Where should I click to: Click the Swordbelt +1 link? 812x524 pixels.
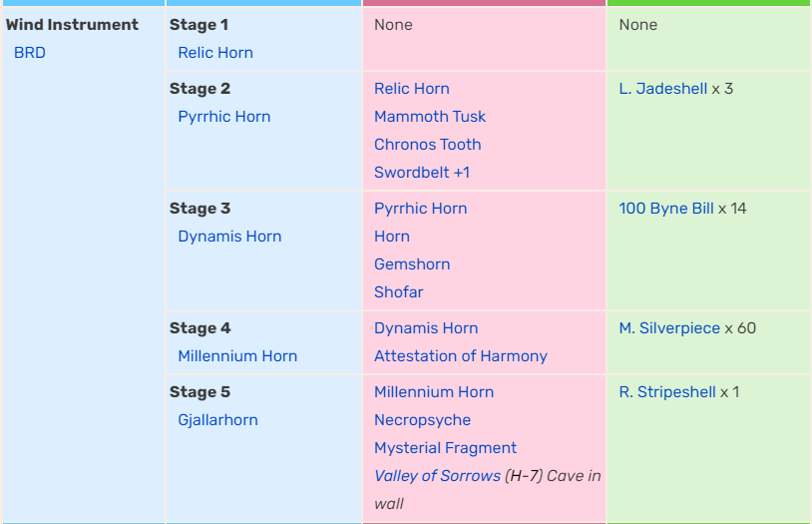tap(422, 173)
